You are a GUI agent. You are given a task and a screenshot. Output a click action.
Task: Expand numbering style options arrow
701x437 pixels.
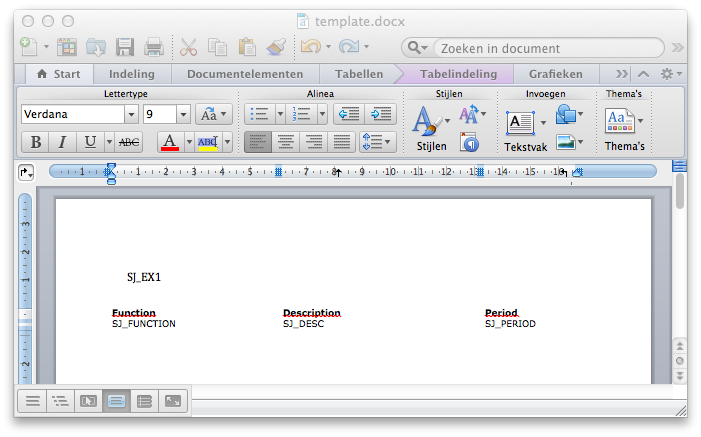point(322,115)
